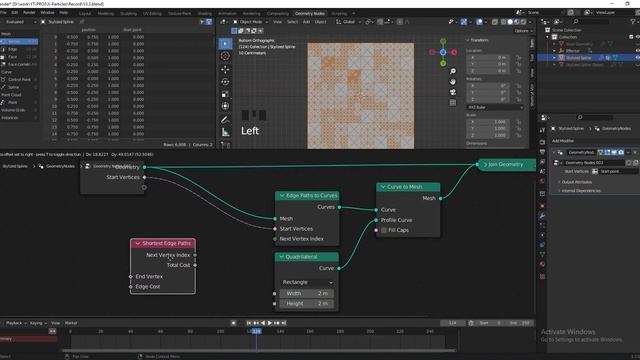This screenshot has height=360, width=640.
Task: Click the orange Object properties tab icon
Action: point(542,205)
